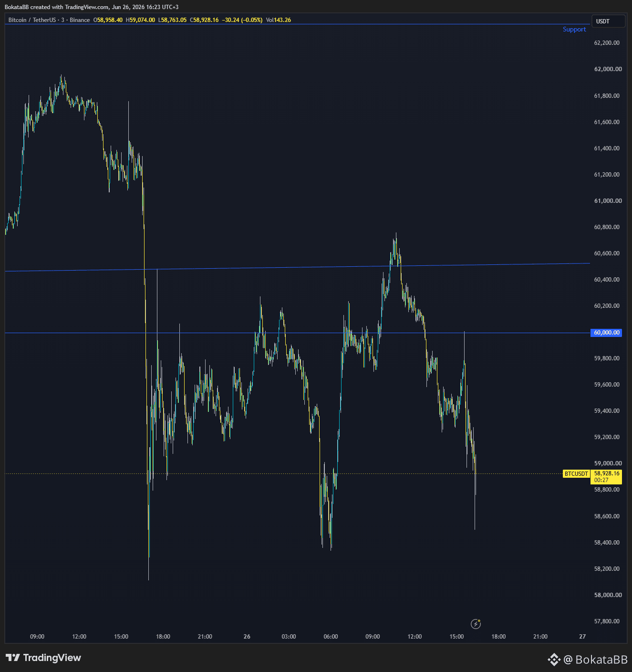
Task: Click the 61,400.00 price axis label
Action: (x=607, y=148)
